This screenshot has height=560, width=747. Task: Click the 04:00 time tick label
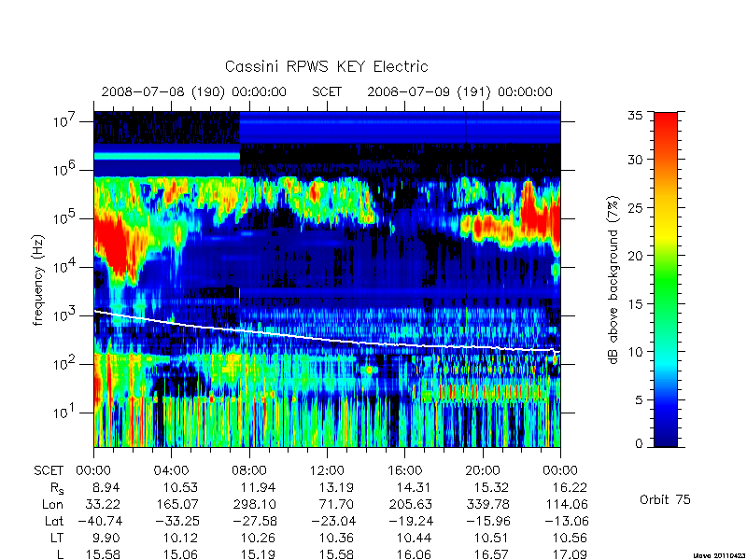click(171, 471)
